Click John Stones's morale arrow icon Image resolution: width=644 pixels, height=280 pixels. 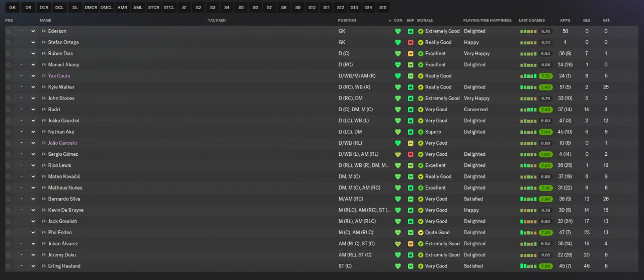421,98
